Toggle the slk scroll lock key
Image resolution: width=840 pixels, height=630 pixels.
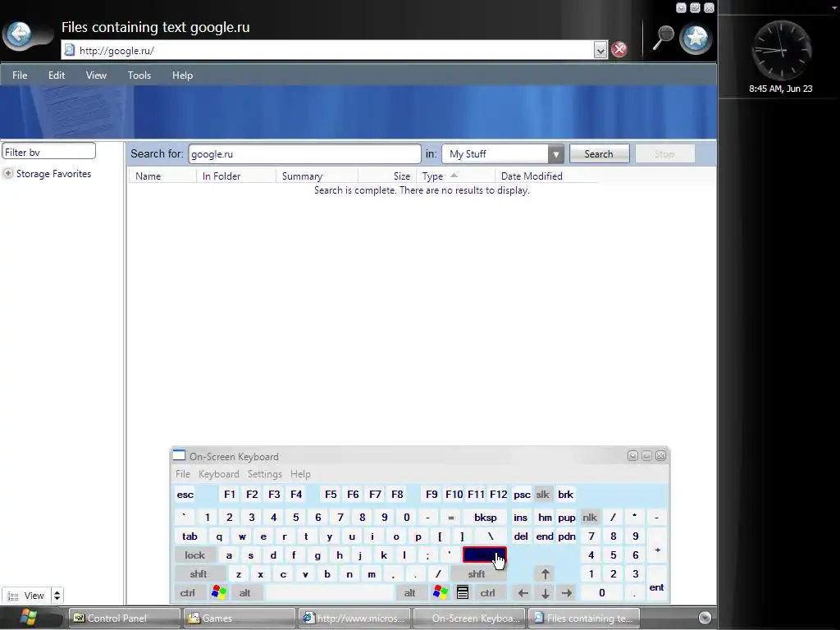tap(543, 495)
